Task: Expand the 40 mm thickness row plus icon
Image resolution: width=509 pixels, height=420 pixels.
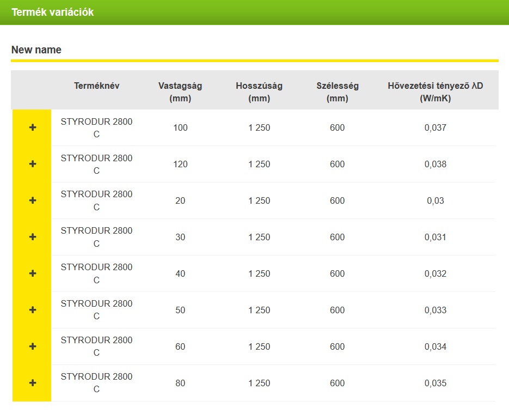Action: (x=33, y=273)
